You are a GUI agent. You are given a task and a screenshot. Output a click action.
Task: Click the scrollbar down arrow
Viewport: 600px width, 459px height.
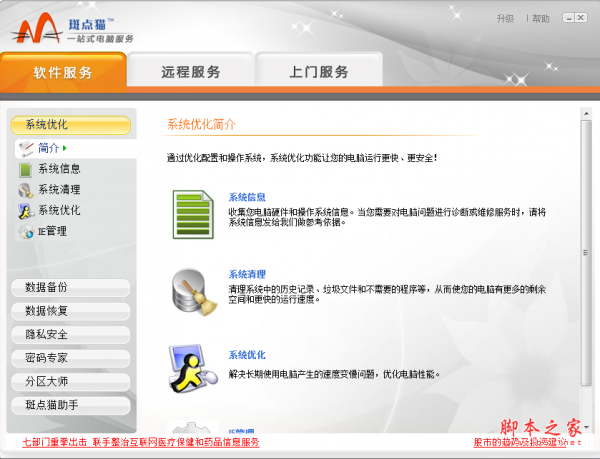586,427
